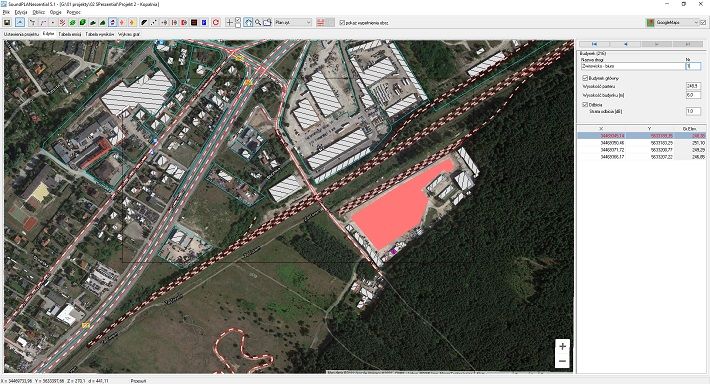The width and height of the screenshot is (710, 384).
Task: Zoom in with the map plus button
Action: coord(562,346)
